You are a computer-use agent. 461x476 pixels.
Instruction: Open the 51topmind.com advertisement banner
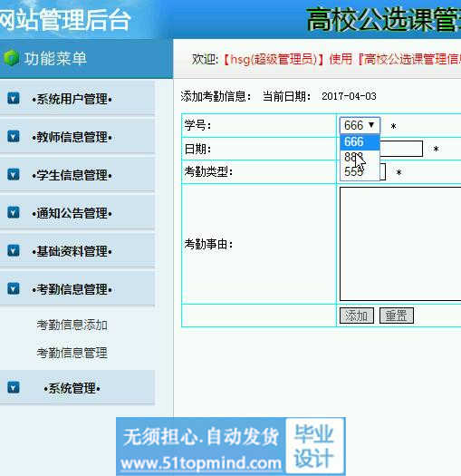coord(230,446)
